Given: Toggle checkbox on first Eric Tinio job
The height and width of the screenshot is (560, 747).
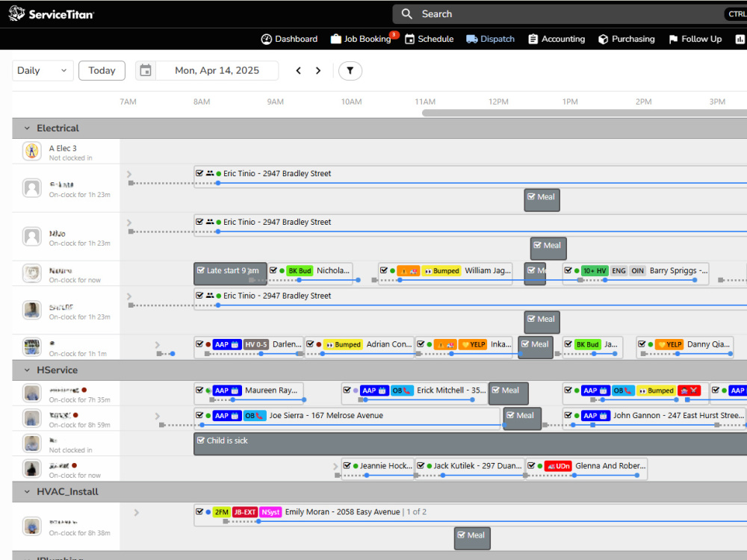Looking at the screenshot, I should click(x=199, y=173).
